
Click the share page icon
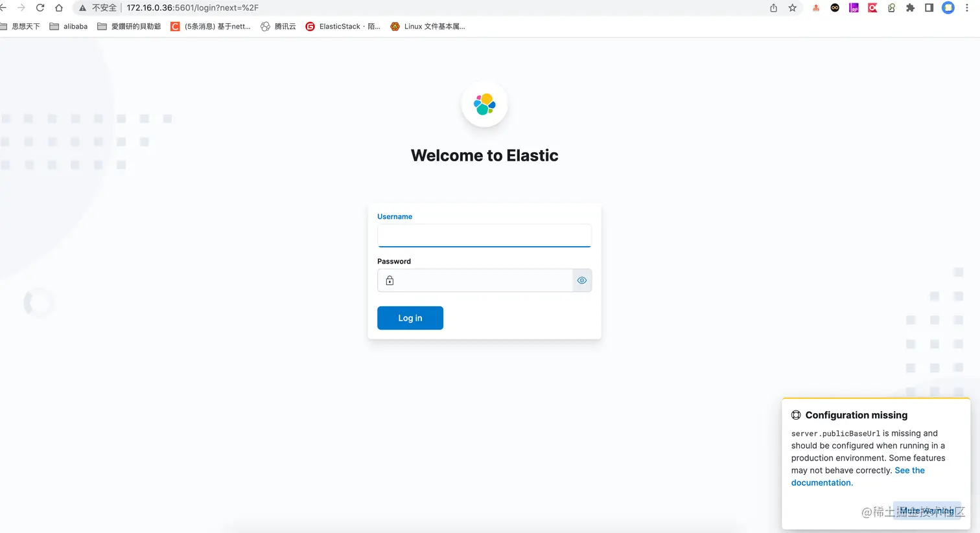(773, 8)
